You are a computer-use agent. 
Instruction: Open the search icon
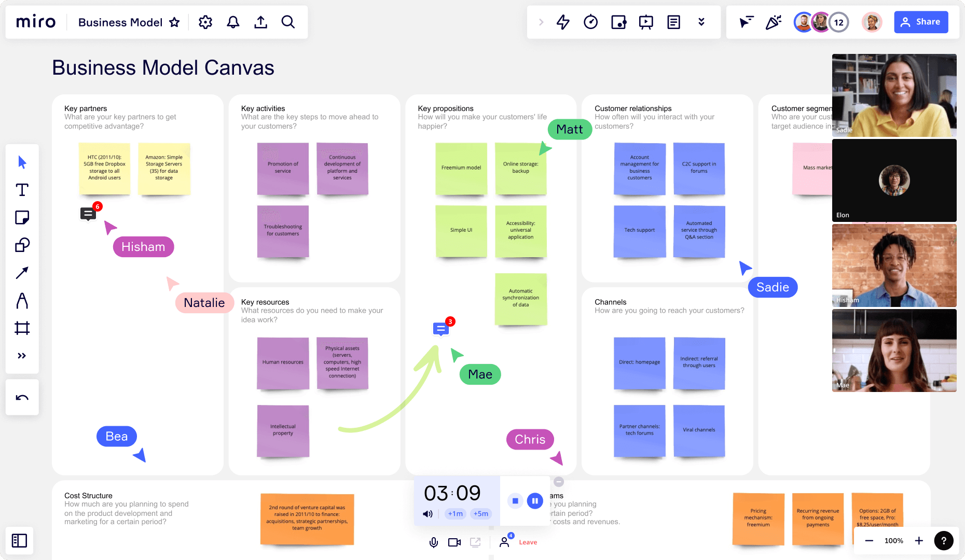[288, 22]
